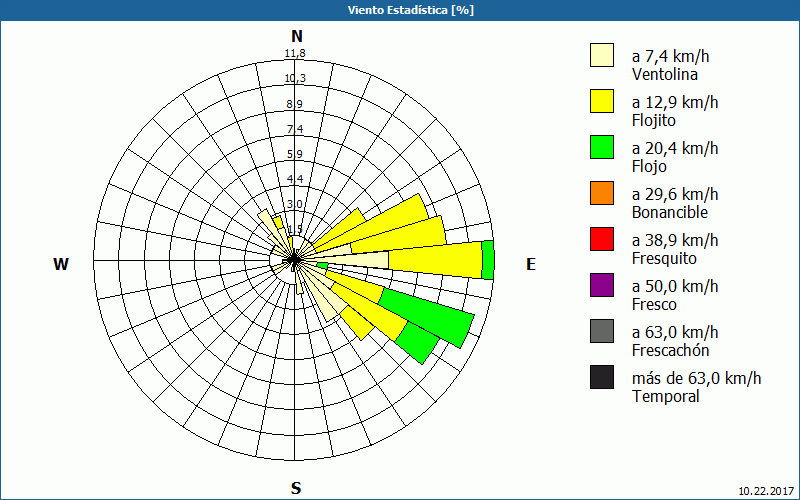
Task: Click the 7,4 ring scale value
Action: [x=294, y=129]
